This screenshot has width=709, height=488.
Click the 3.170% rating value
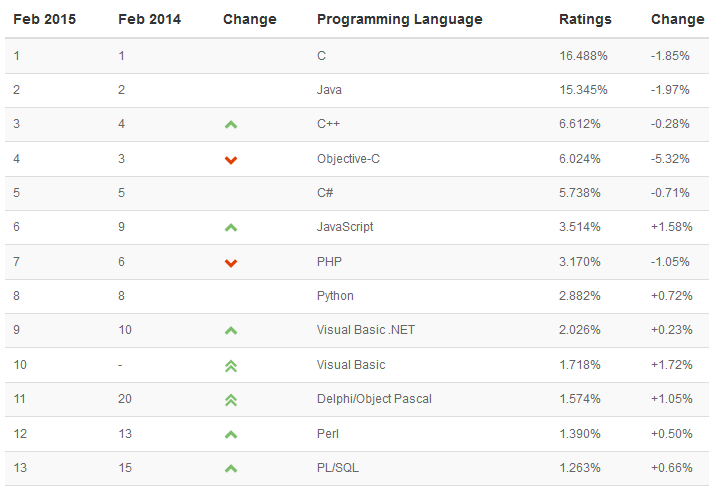580,262
